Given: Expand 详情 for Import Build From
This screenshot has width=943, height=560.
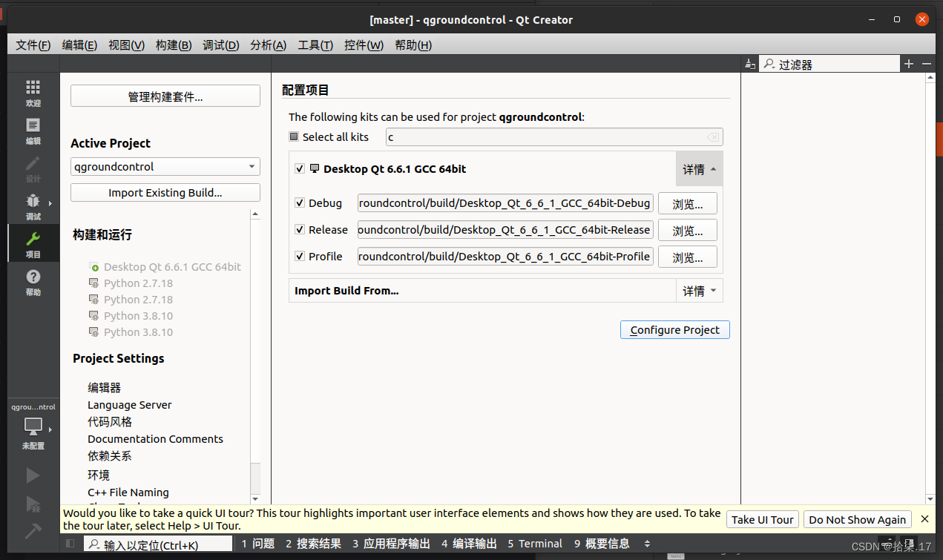Looking at the screenshot, I should 699,291.
